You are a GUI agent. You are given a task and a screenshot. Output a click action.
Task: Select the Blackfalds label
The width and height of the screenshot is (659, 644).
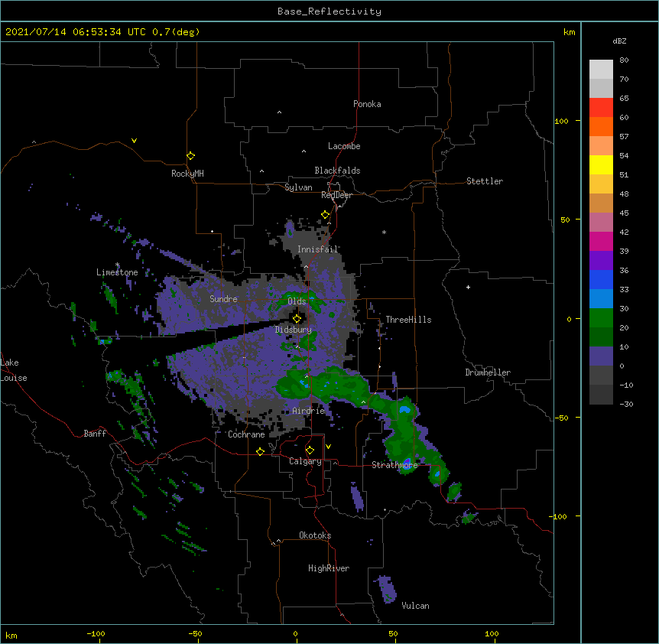(x=337, y=171)
